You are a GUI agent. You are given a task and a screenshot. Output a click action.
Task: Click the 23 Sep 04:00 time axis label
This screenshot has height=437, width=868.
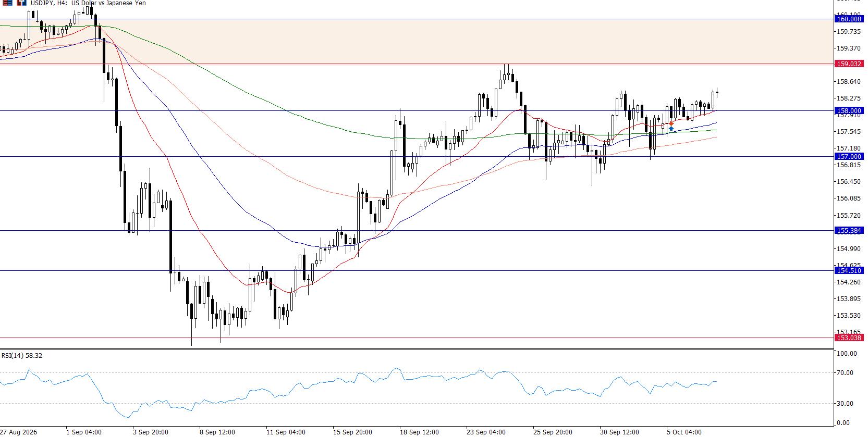click(x=486, y=432)
